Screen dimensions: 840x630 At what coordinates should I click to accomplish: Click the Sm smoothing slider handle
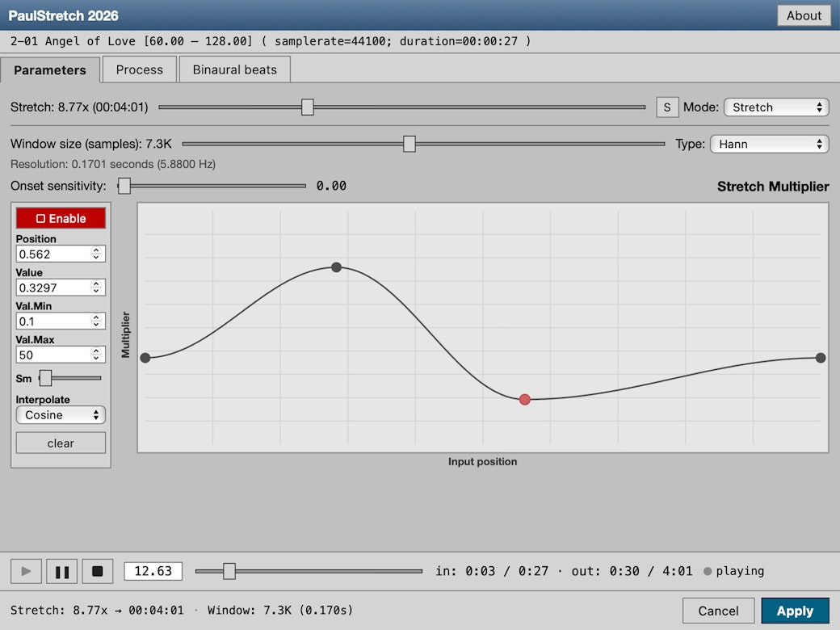click(45, 378)
